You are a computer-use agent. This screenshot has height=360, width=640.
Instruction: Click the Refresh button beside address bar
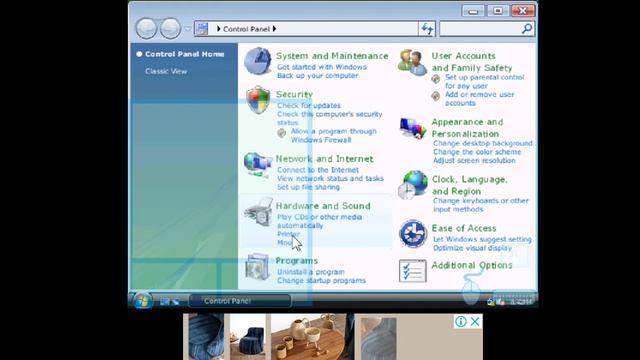click(427, 29)
